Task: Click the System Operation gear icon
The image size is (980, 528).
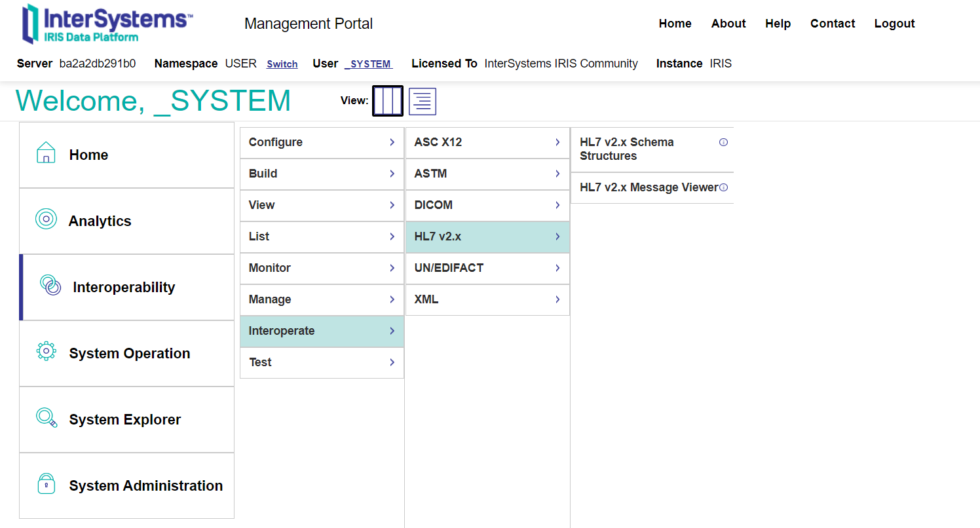Action: pos(46,351)
